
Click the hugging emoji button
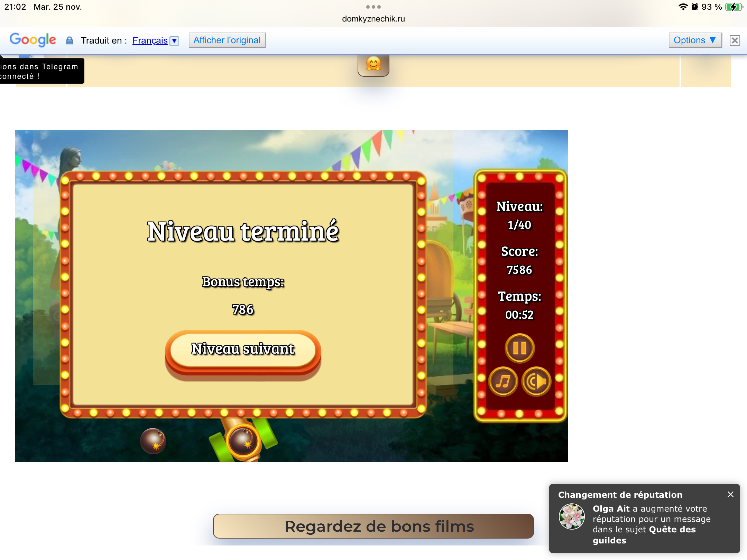[373, 64]
